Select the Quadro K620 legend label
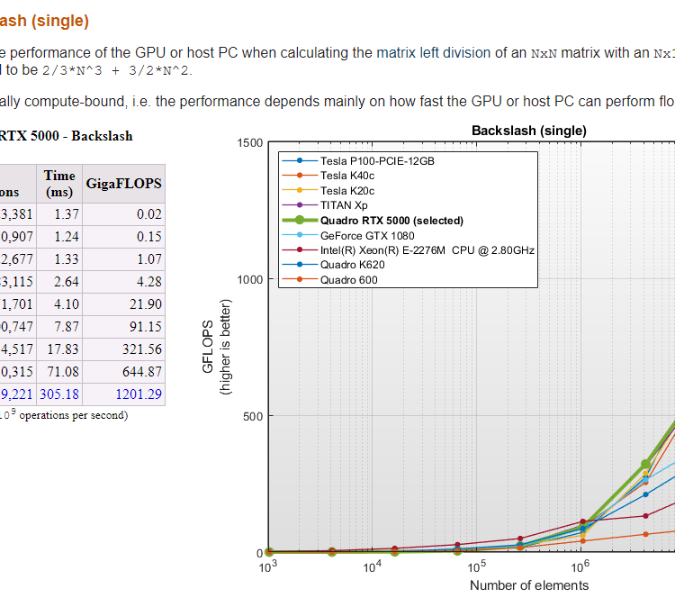This screenshot has height=616, width=675. click(x=350, y=265)
